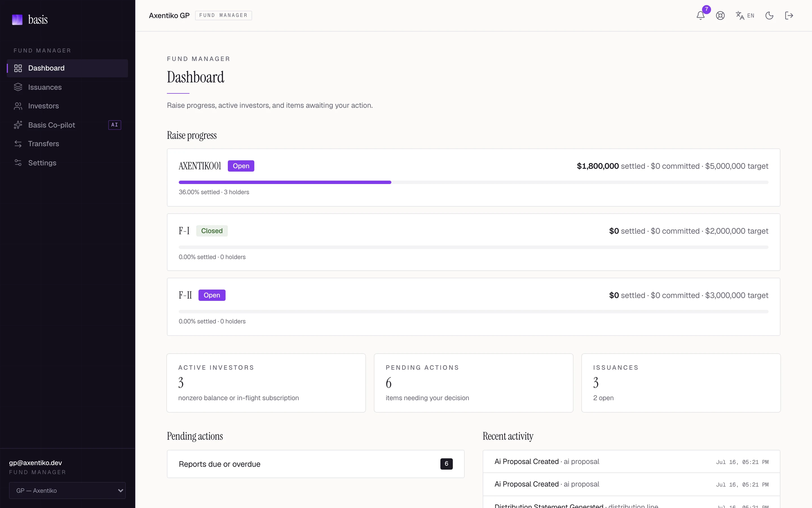The image size is (812, 508).
Task: Open the AXENTIKO01 issuance name
Action: pyautogui.click(x=200, y=166)
